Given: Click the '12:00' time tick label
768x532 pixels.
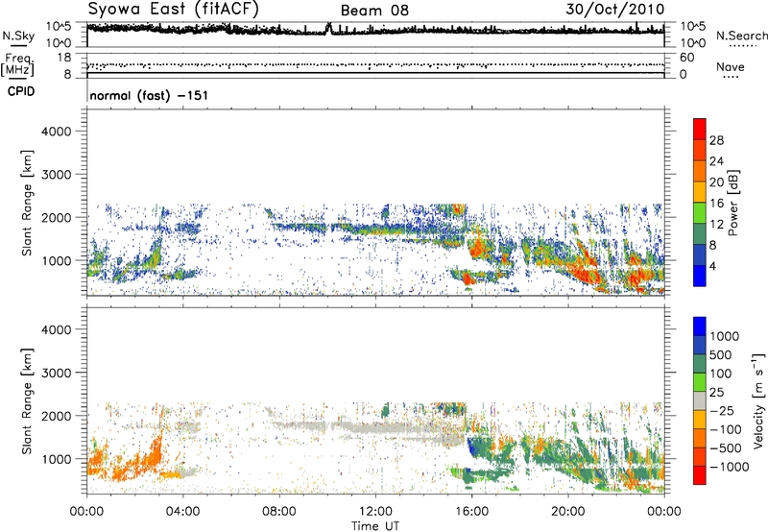Looking at the screenshot, I should coord(375,512).
